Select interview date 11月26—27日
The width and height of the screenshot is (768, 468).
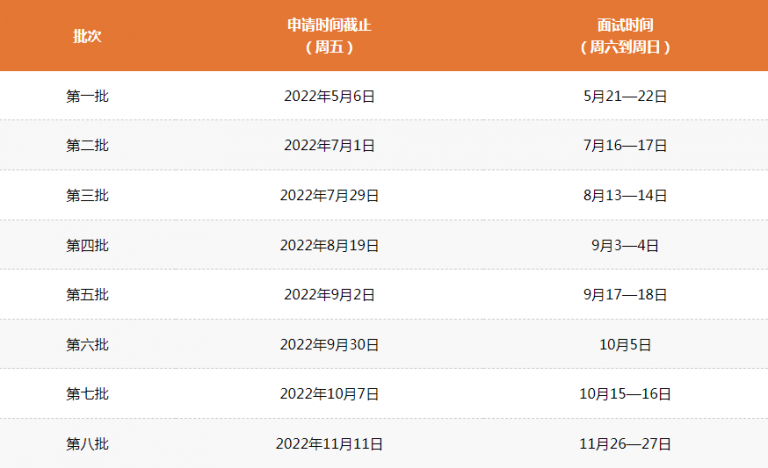(x=625, y=444)
